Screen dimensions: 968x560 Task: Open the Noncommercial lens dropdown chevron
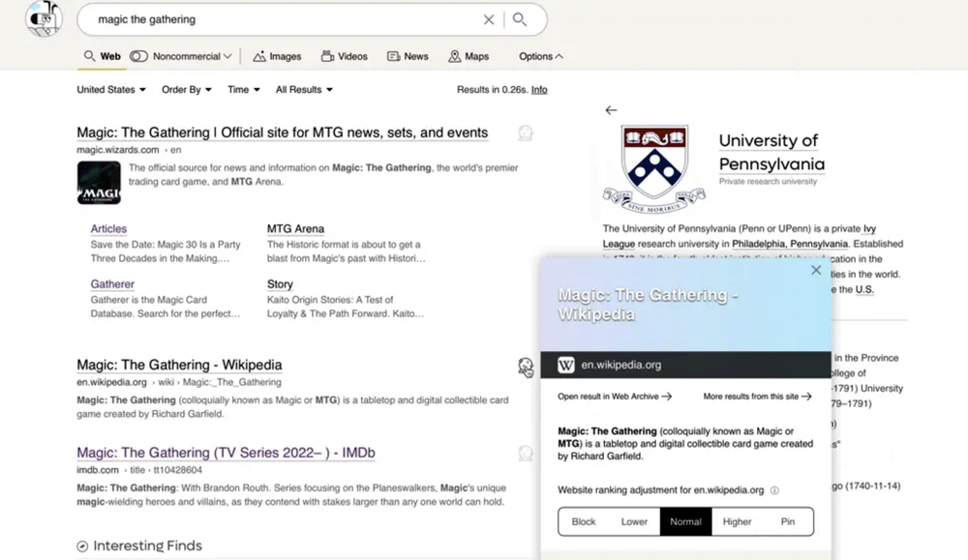tap(227, 56)
